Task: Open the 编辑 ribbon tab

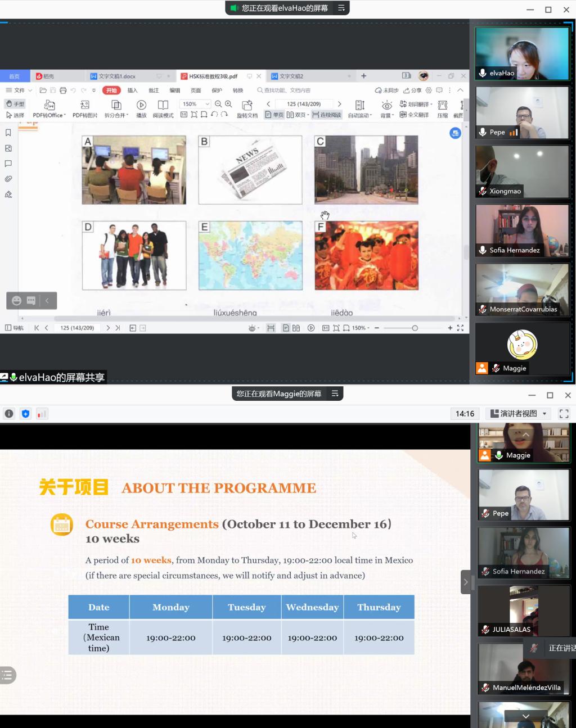Action: pyautogui.click(x=175, y=90)
